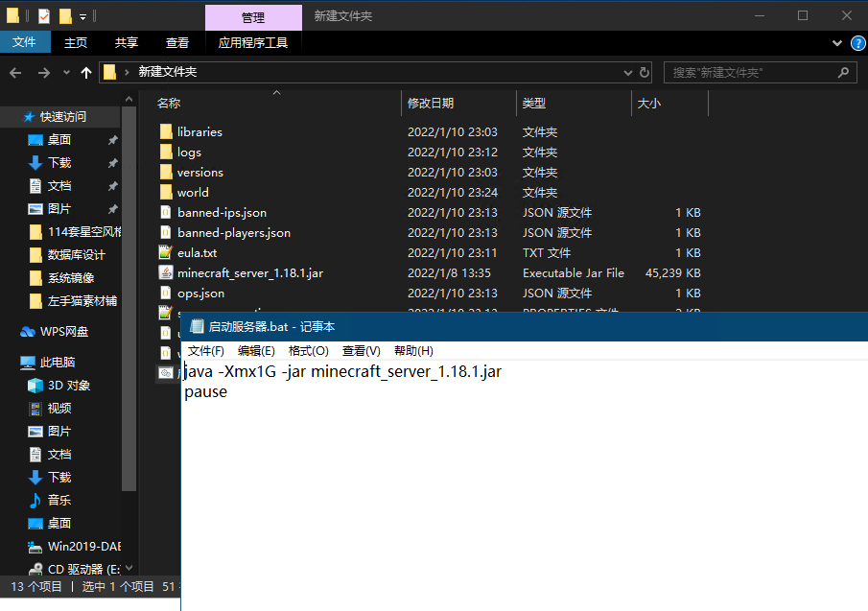The width and height of the screenshot is (868, 611).
Task: Click the Back navigation arrow
Action: pyautogui.click(x=15, y=73)
